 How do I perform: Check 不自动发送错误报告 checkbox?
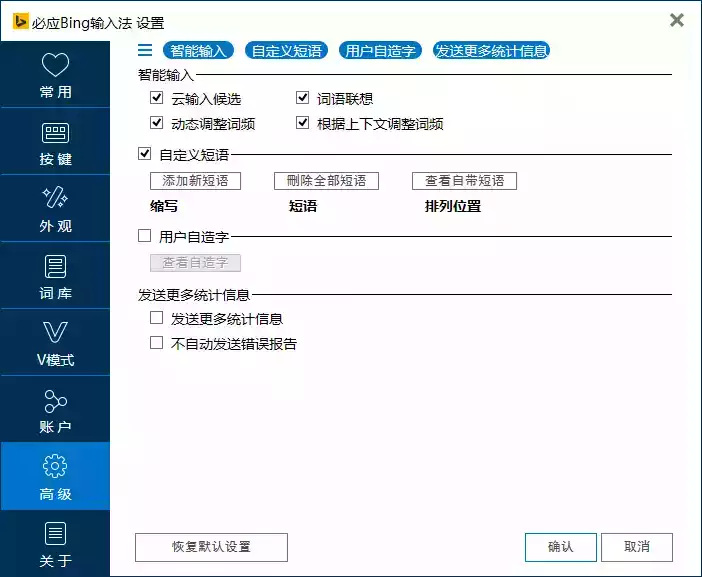tap(156, 343)
